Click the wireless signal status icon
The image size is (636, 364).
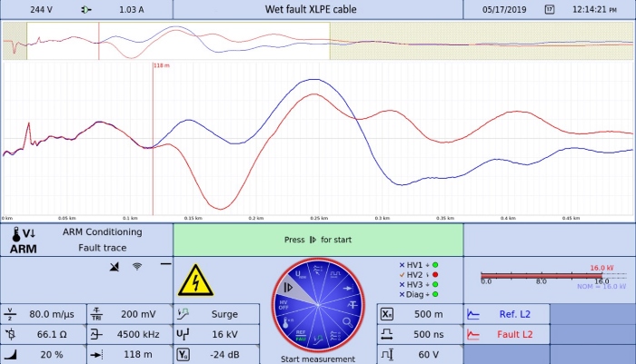137,267
